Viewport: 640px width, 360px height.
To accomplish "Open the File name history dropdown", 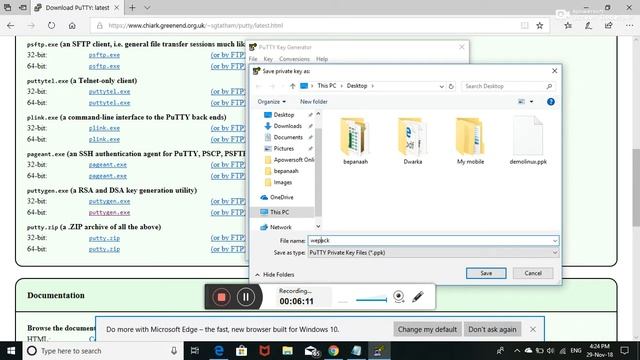I will click(555, 241).
